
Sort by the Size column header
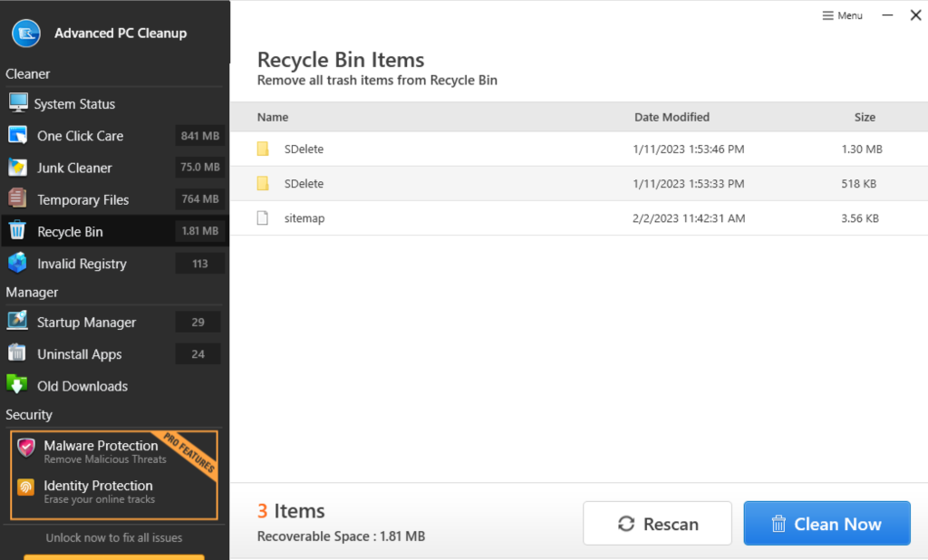click(x=865, y=117)
